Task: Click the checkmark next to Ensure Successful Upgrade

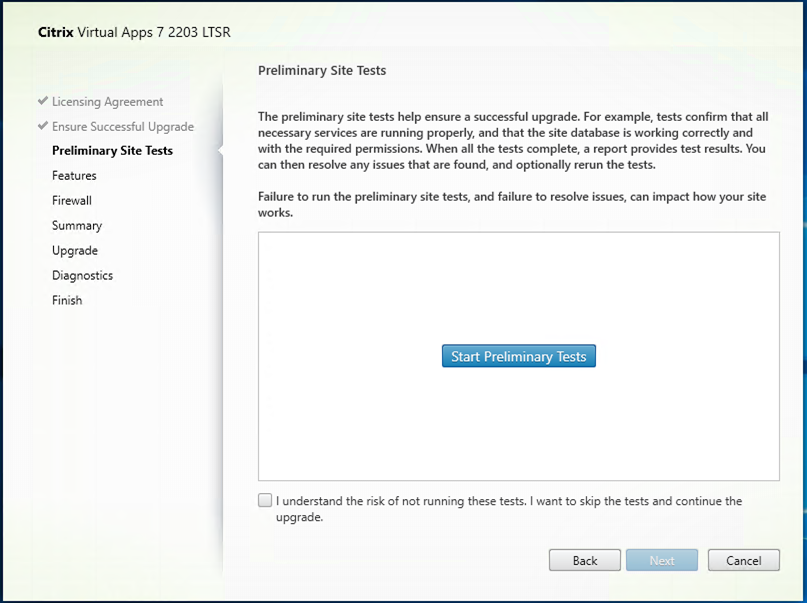Action: pos(42,126)
